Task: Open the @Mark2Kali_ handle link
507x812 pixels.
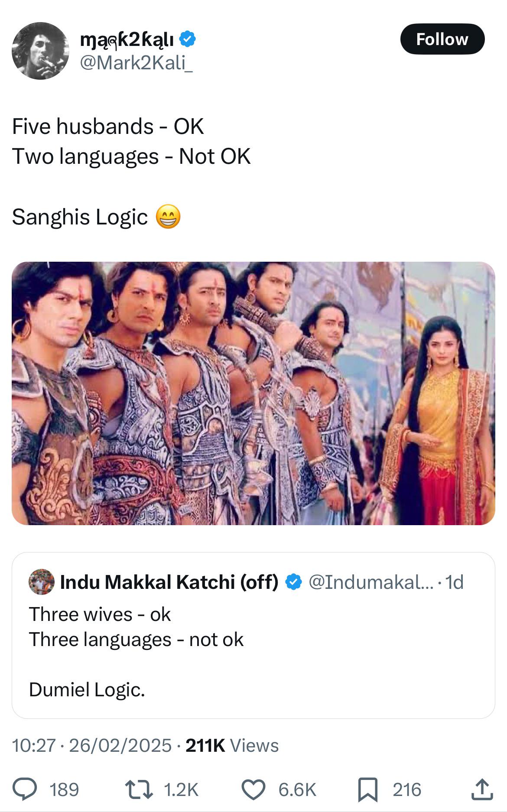Action: point(136,63)
